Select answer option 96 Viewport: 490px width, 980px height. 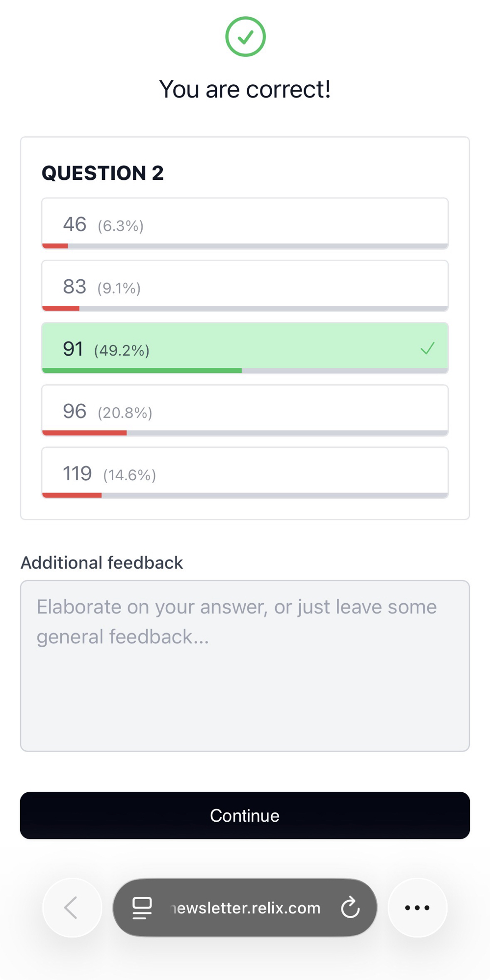(245, 410)
